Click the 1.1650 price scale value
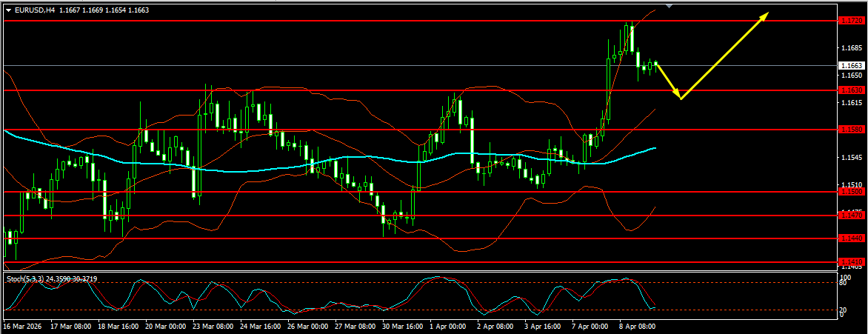 pos(850,75)
